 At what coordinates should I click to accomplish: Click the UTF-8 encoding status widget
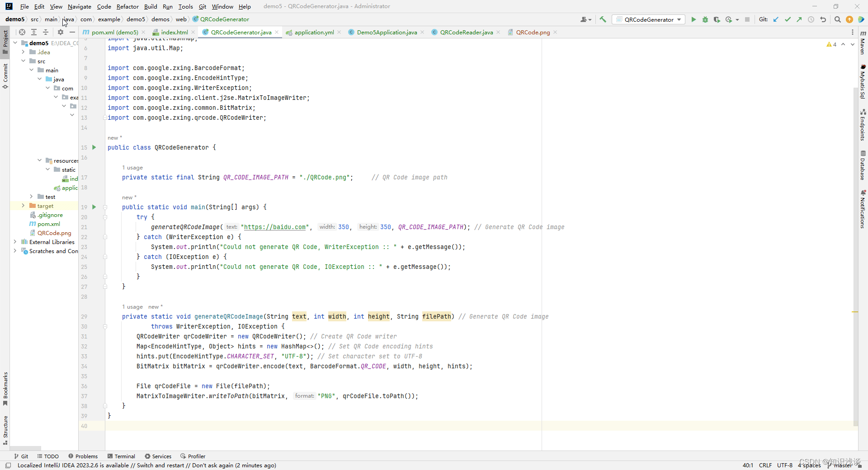(x=785, y=465)
